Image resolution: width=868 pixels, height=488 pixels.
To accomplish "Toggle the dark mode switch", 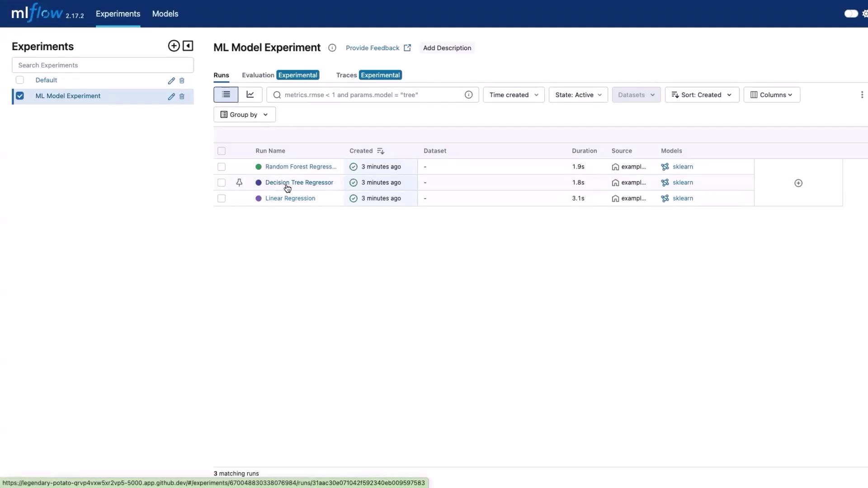I will (x=851, y=14).
